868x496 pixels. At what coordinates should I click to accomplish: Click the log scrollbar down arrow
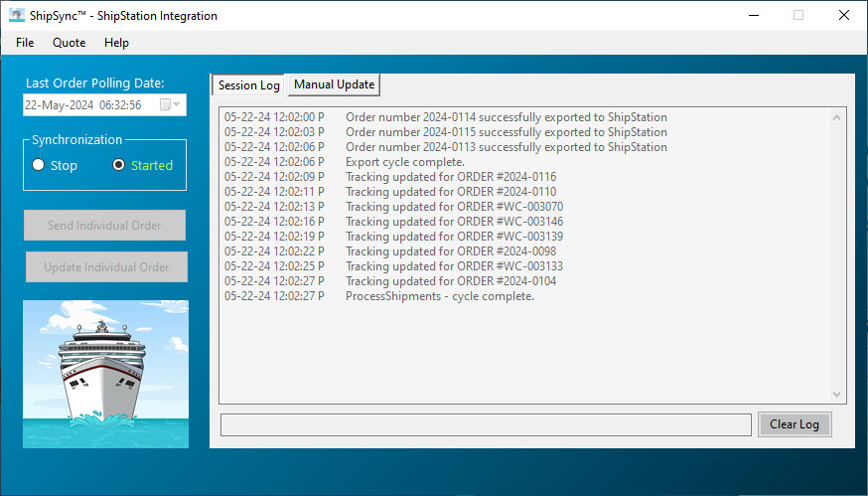tap(836, 394)
